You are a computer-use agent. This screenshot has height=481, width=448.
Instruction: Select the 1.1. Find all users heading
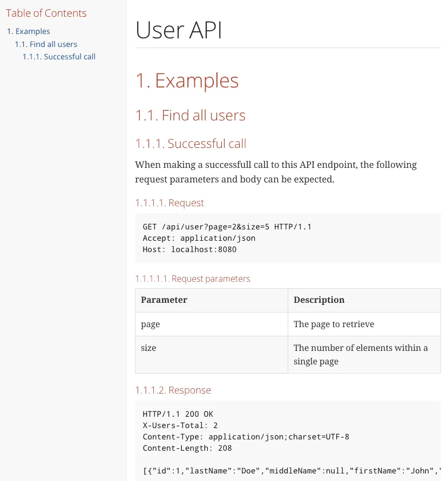190,115
